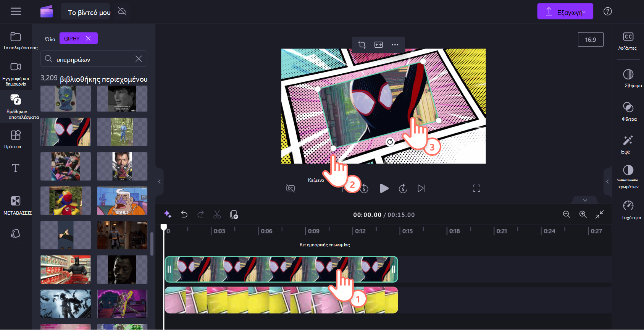The image size is (644, 330).
Task: Clear the search field text
Action: 139,59
